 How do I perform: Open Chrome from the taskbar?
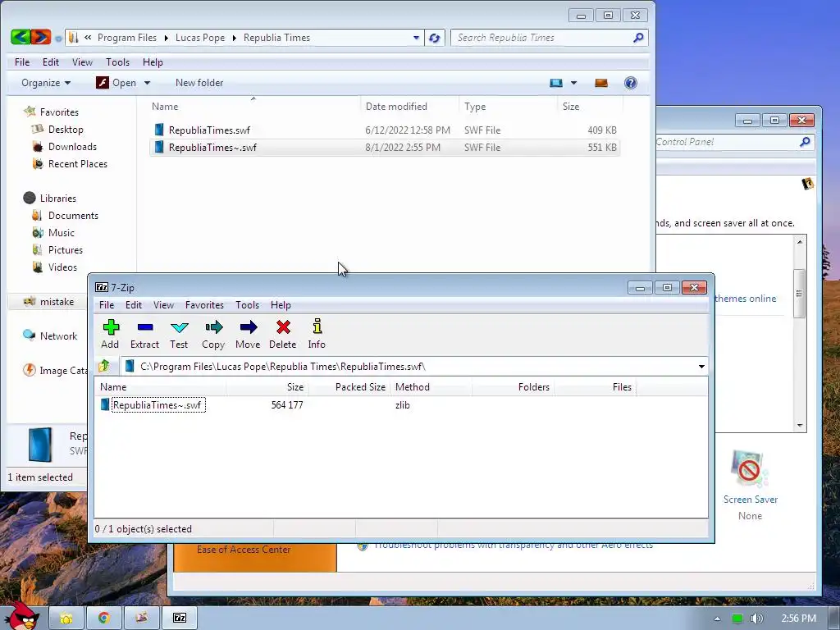click(104, 619)
